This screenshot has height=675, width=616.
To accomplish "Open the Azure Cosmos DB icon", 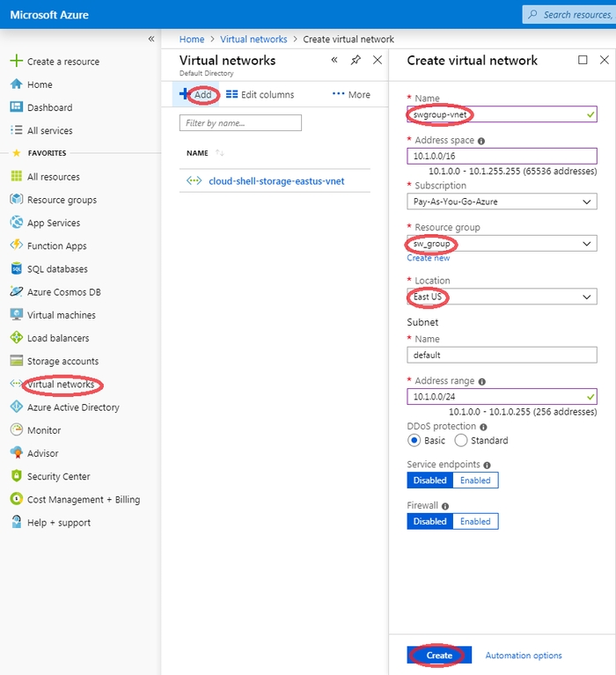I will click(17, 292).
